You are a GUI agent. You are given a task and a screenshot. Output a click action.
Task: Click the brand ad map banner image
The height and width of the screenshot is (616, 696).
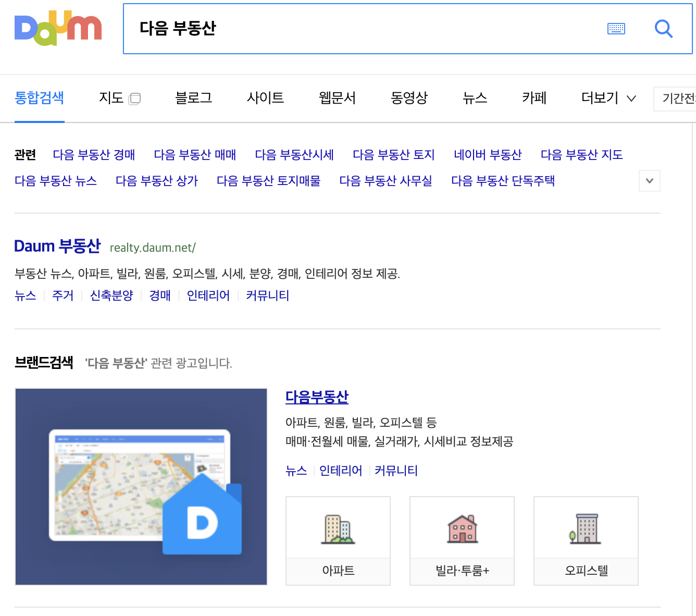tap(141, 487)
